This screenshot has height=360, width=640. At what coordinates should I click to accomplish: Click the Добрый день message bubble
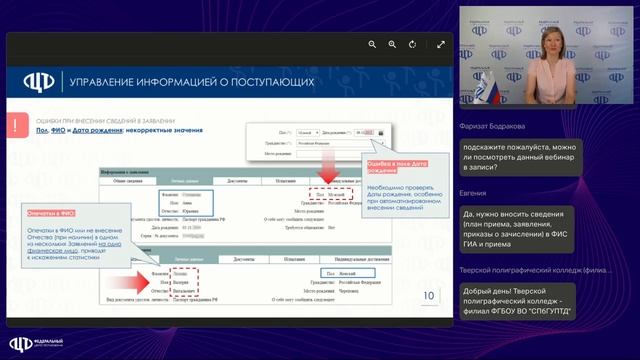[x=518, y=301]
